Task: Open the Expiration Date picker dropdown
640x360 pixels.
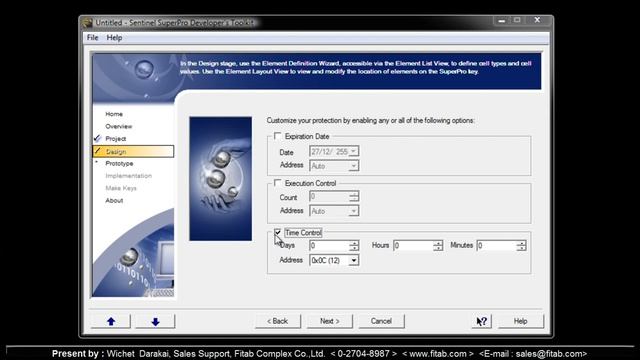Action: click(353, 151)
